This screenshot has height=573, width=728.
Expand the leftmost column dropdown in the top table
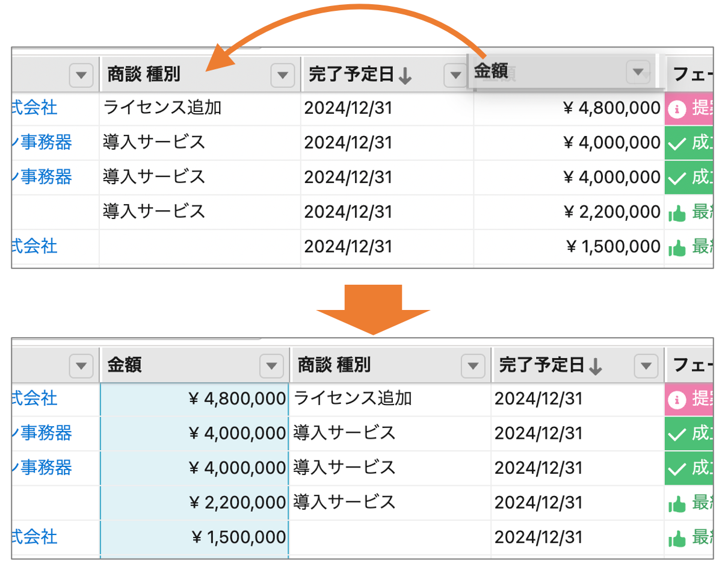81,75
